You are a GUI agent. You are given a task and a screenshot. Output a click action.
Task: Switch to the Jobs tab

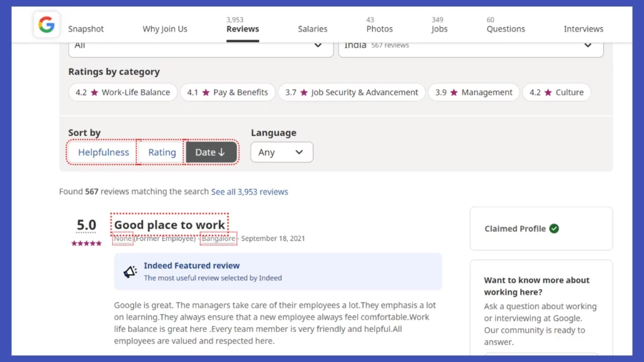439,25
